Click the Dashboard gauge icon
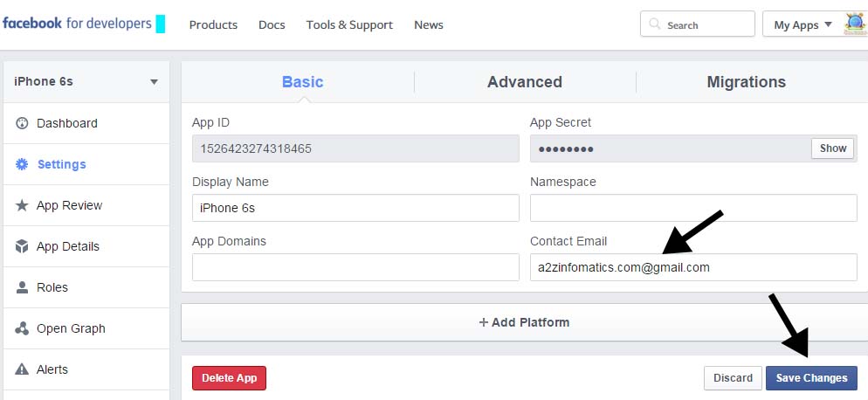The image size is (868, 400). pyautogui.click(x=22, y=123)
